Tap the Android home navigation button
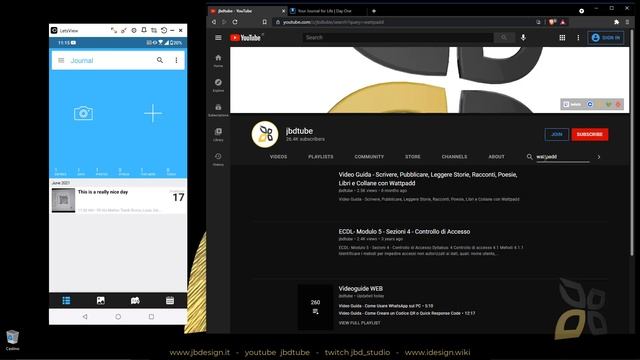Image resolution: width=640 pixels, height=360 pixels. point(118,316)
